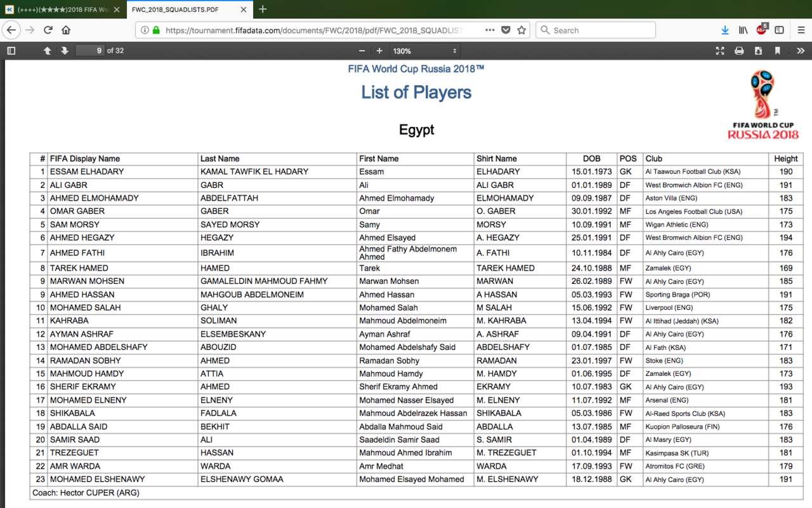Copy current view bookmark link
The width and height of the screenshot is (812, 508).
click(778, 51)
